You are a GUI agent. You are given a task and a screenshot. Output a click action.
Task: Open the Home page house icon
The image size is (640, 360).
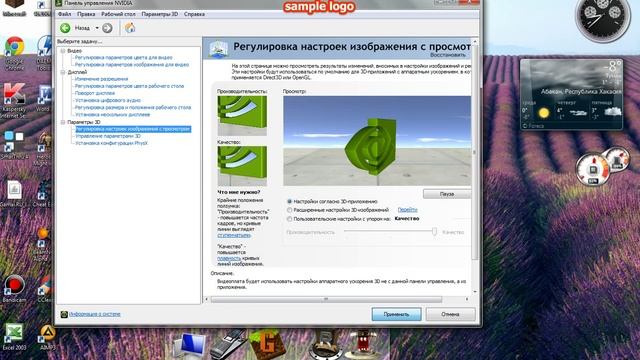point(130,28)
